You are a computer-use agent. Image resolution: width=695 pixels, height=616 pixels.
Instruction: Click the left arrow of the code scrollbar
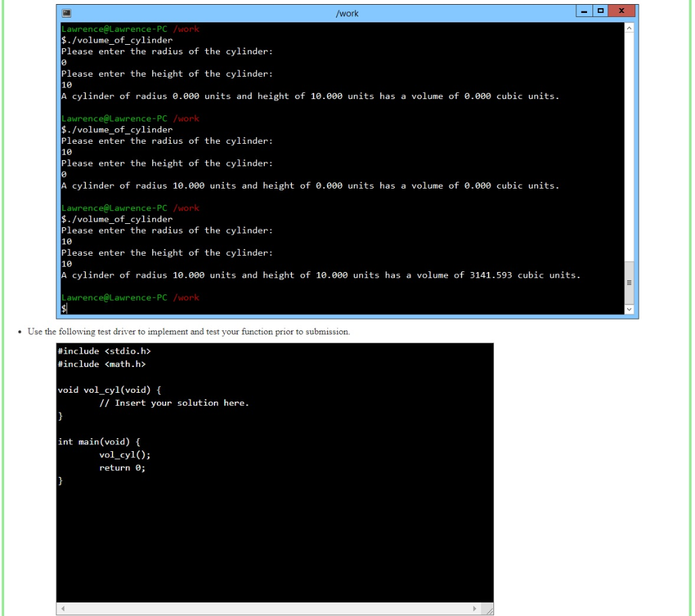[x=62, y=610]
